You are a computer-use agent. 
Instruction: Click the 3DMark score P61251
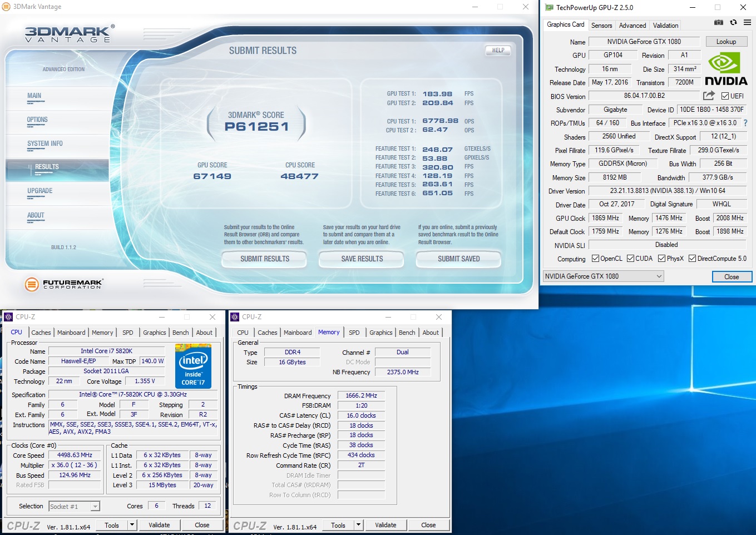pyautogui.click(x=256, y=126)
